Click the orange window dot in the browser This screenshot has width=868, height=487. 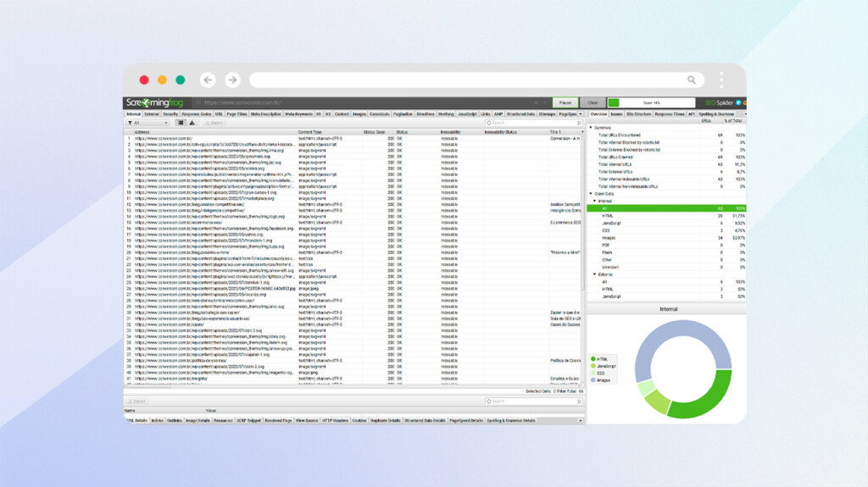tap(162, 80)
